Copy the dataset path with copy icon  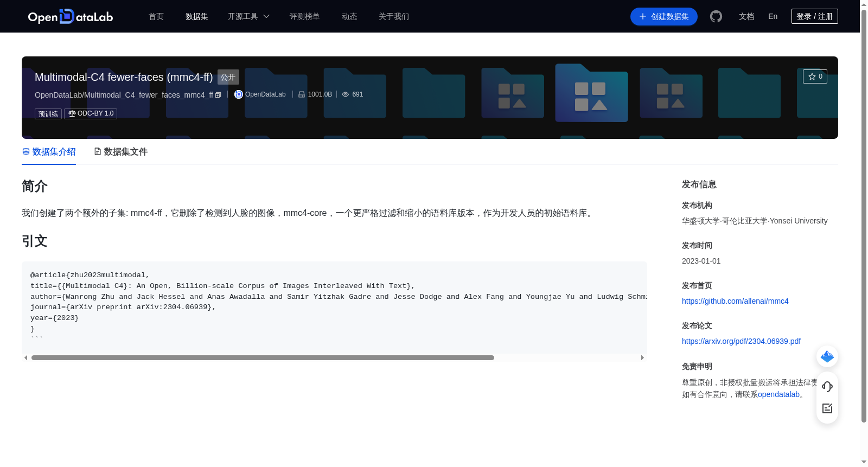[218, 95]
